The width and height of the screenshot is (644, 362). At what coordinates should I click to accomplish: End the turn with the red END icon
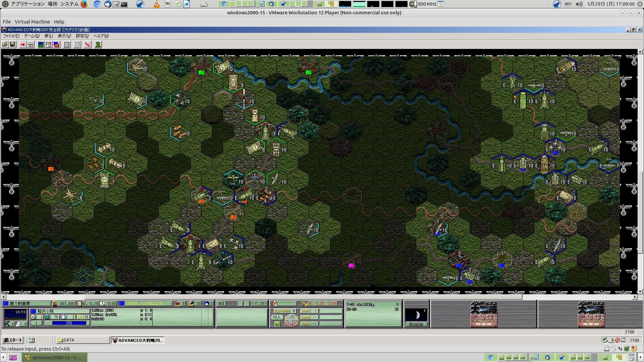pos(88,45)
